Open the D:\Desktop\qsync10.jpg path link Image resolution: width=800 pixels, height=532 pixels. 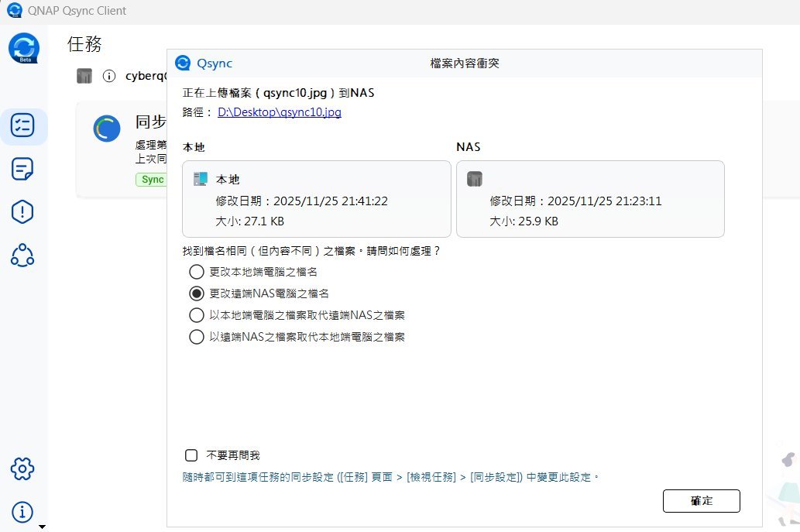tap(279, 112)
